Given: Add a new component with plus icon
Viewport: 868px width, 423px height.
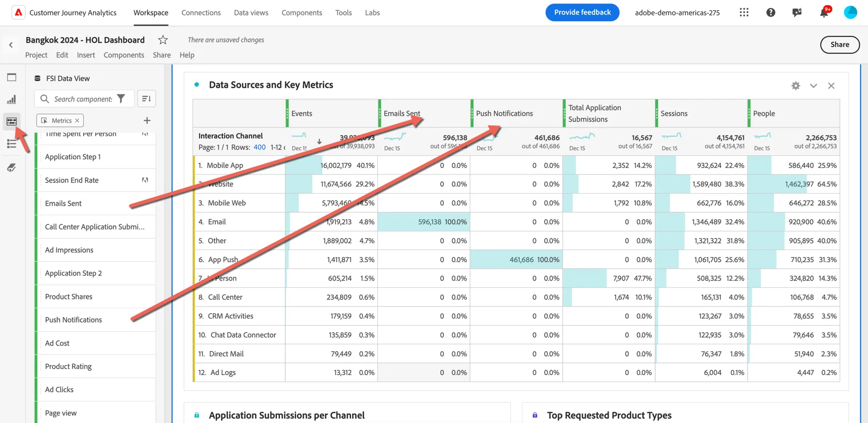Looking at the screenshot, I should (x=147, y=120).
